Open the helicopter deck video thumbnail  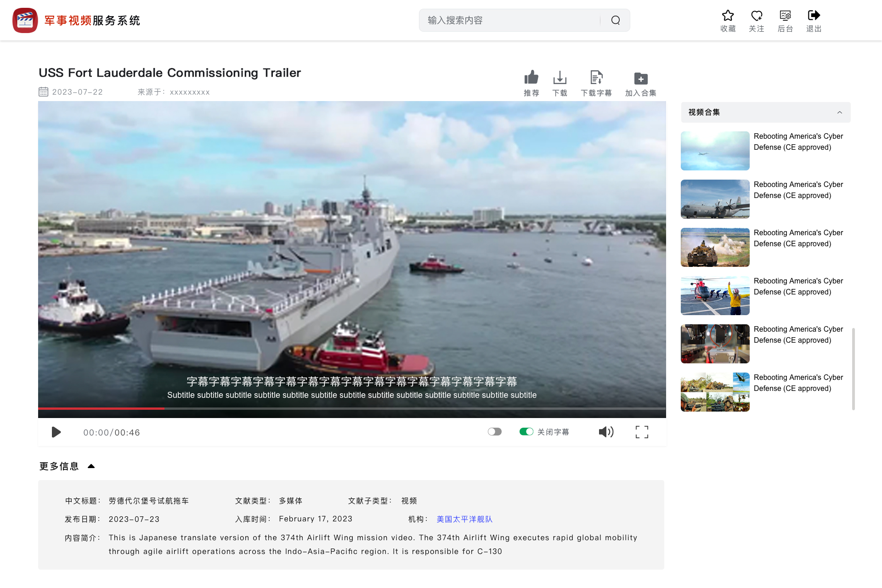click(x=715, y=295)
